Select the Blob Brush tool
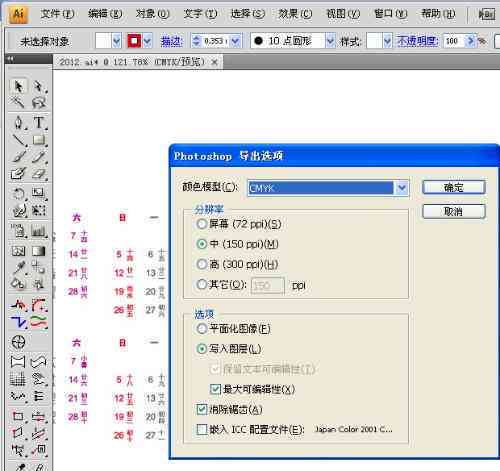Image resolution: width=500 pixels, height=471 pixels. tap(18, 173)
